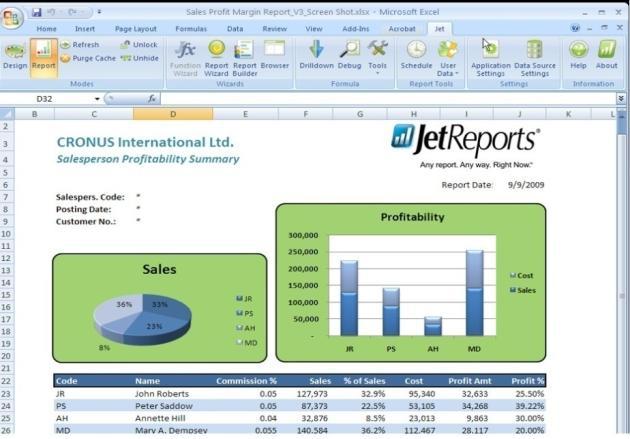Screen dimensions: 630x439
Task: Open the Home ribbon tab
Action: coord(47,29)
